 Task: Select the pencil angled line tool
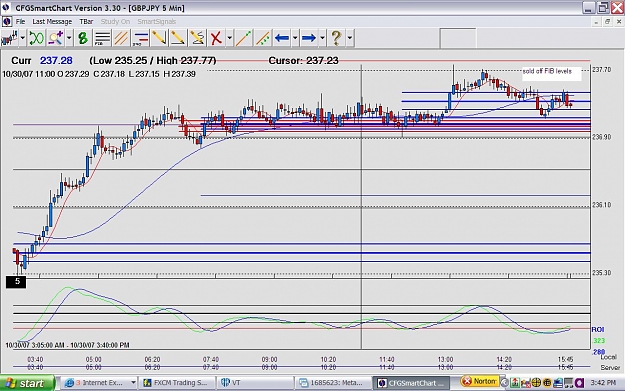pyautogui.click(x=159, y=38)
